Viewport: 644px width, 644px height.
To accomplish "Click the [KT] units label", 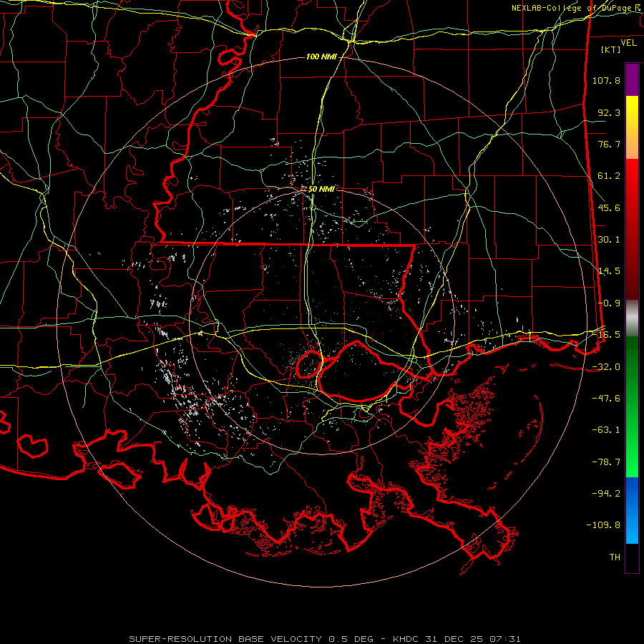I will pyautogui.click(x=611, y=49).
